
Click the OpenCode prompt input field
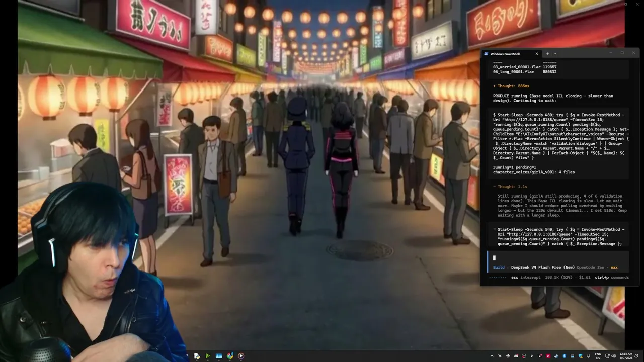tap(558, 258)
